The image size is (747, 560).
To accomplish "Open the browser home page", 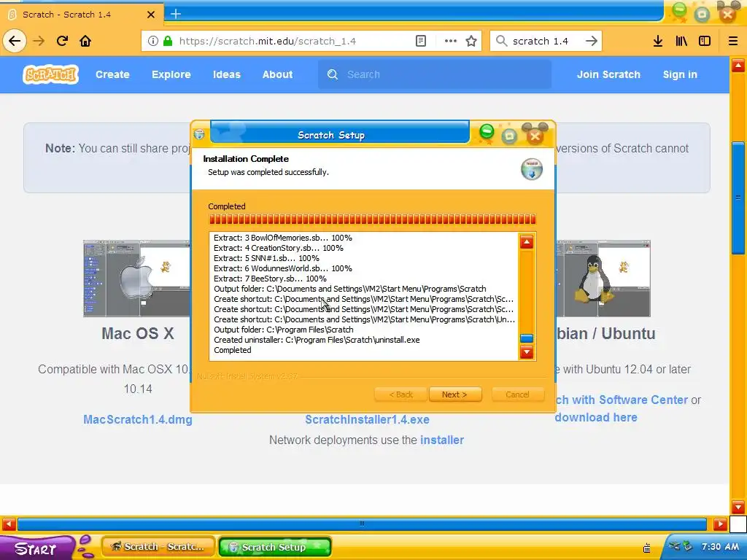I will point(85,41).
